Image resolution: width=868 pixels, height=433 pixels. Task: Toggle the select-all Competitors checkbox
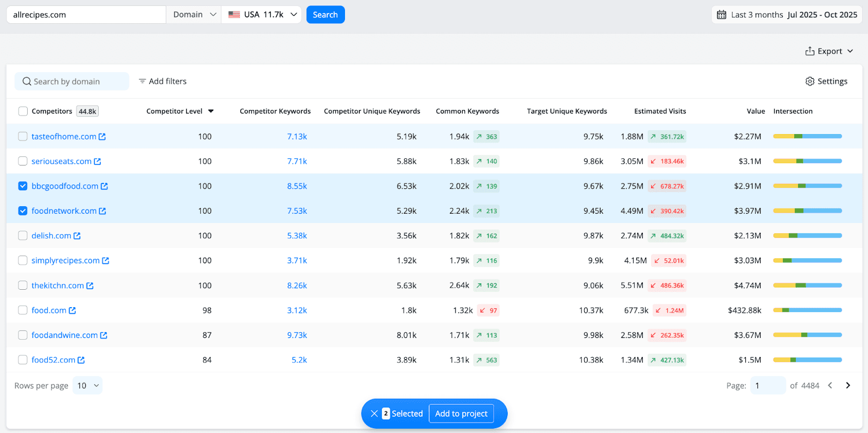[23, 111]
